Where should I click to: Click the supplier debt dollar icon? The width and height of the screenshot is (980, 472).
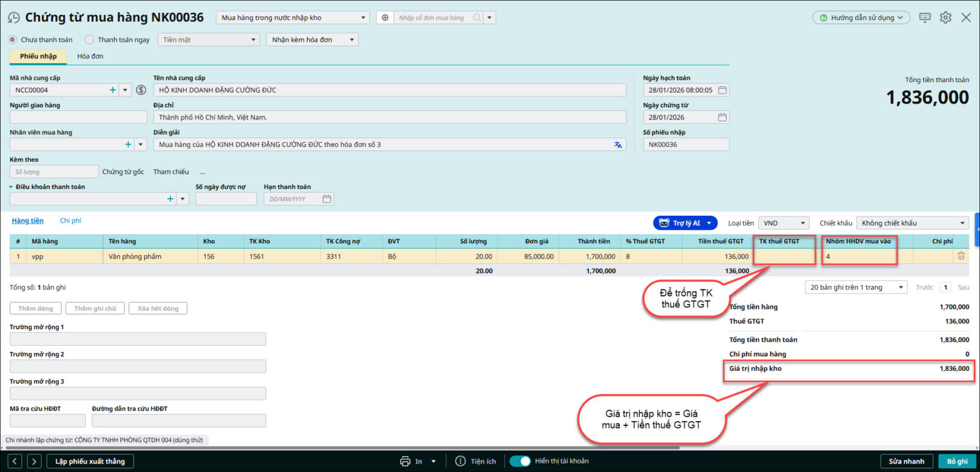point(141,90)
